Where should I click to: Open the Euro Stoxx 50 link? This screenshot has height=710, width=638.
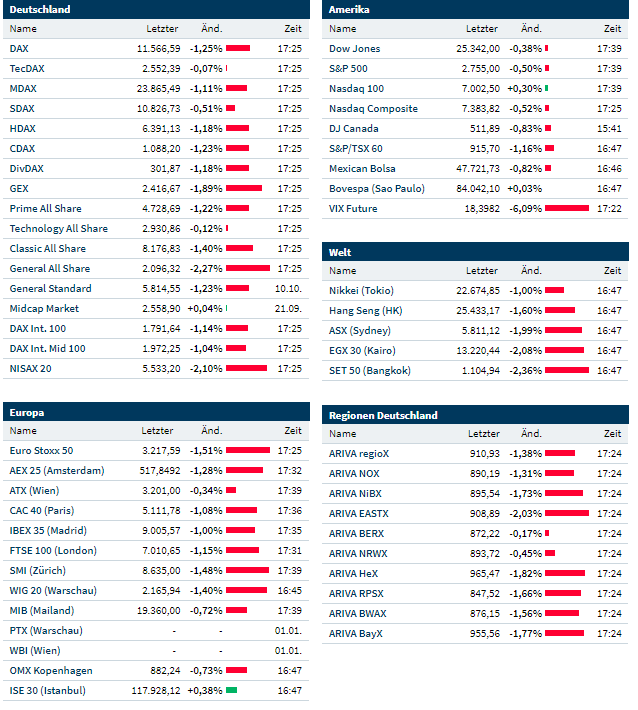40,450
